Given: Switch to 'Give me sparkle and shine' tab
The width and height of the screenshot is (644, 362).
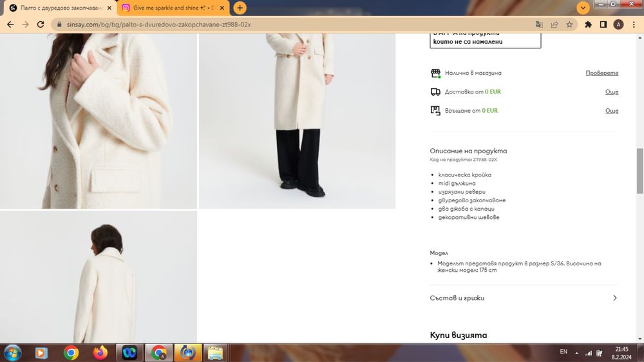Looking at the screenshot, I should pos(173,8).
